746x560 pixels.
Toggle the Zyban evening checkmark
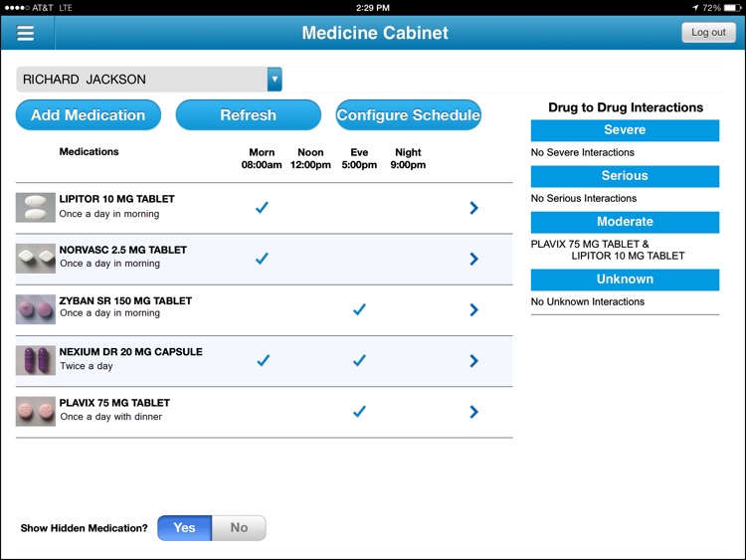[x=360, y=309]
